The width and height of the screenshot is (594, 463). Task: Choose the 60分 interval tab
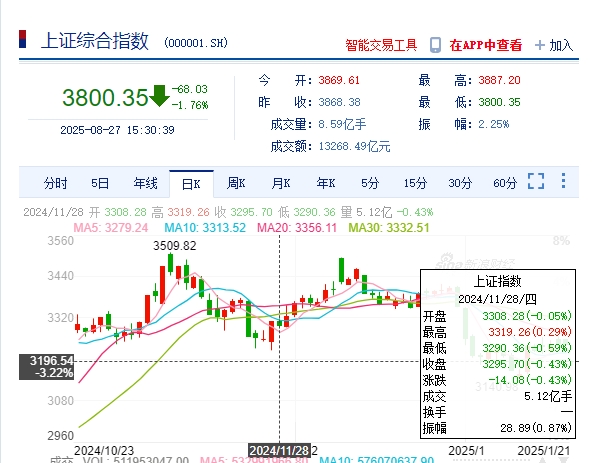click(505, 183)
